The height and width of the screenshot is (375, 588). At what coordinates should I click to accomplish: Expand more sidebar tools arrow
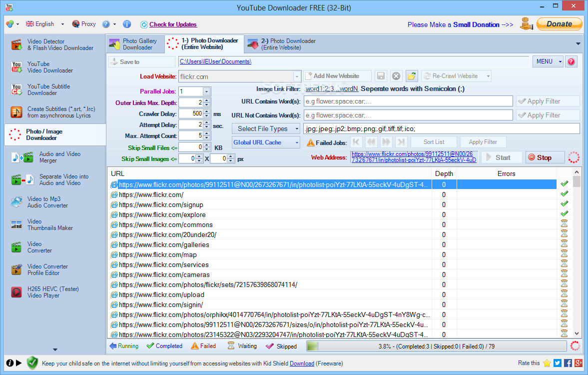coord(55,349)
